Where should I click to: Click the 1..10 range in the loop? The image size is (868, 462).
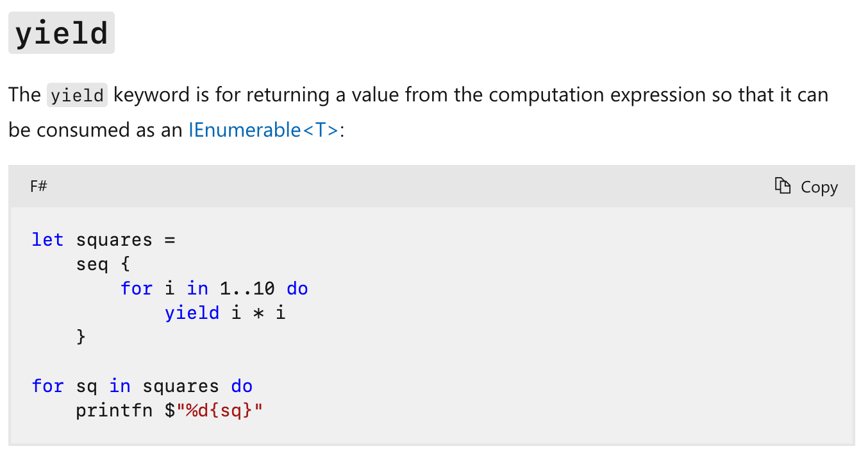(x=247, y=289)
